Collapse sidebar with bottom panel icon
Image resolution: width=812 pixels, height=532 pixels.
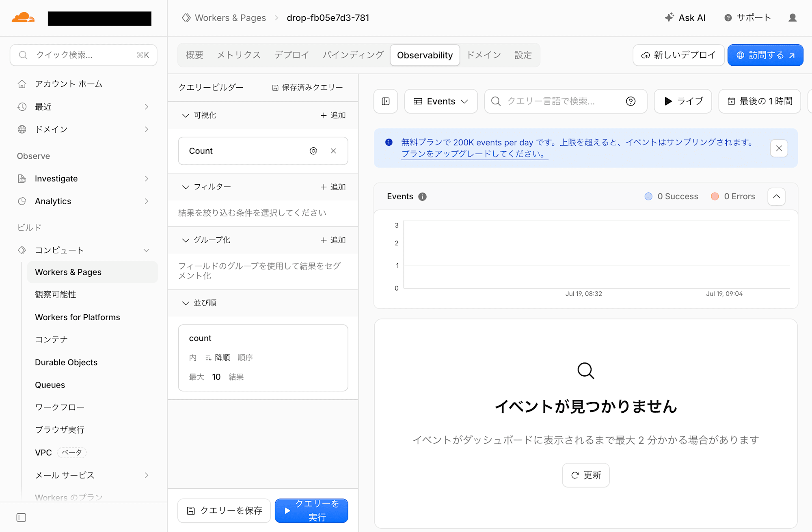(22, 517)
